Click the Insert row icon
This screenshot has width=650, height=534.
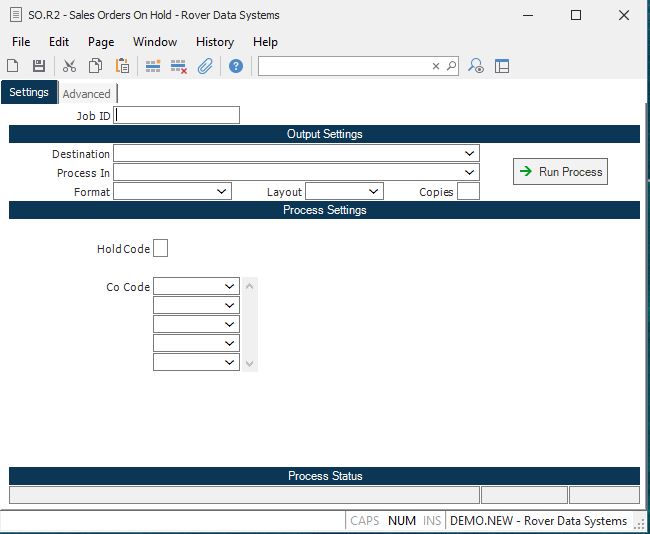tap(153, 66)
